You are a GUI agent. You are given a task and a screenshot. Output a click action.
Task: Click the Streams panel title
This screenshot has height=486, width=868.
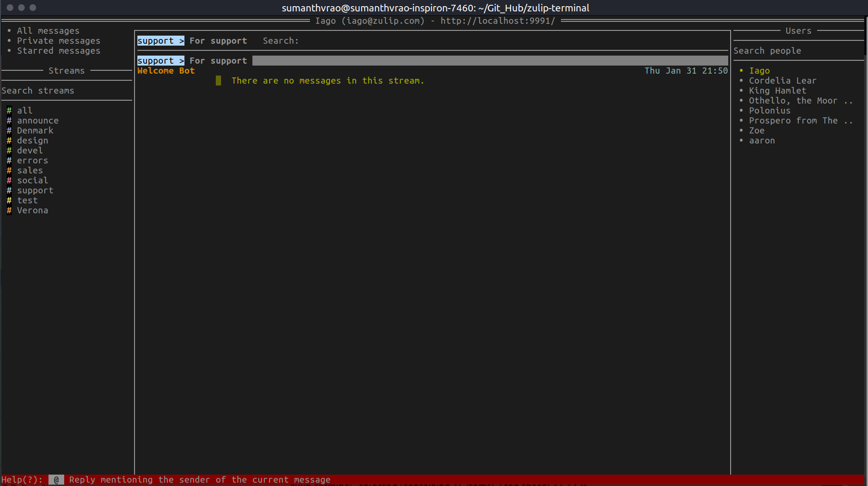pyautogui.click(x=67, y=71)
